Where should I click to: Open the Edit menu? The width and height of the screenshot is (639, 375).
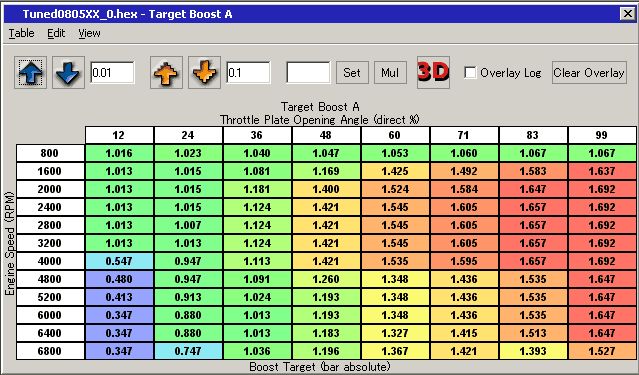[56, 33]
